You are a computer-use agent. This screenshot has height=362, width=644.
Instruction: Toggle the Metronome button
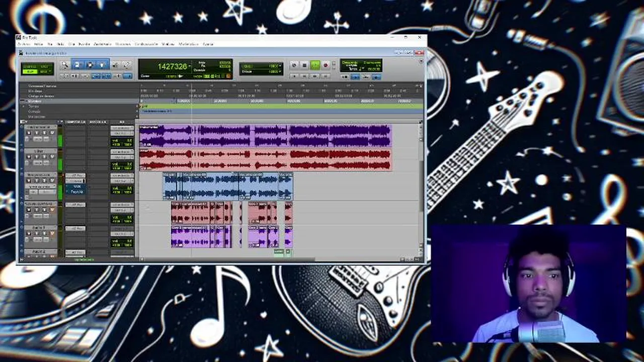(355, 77)
